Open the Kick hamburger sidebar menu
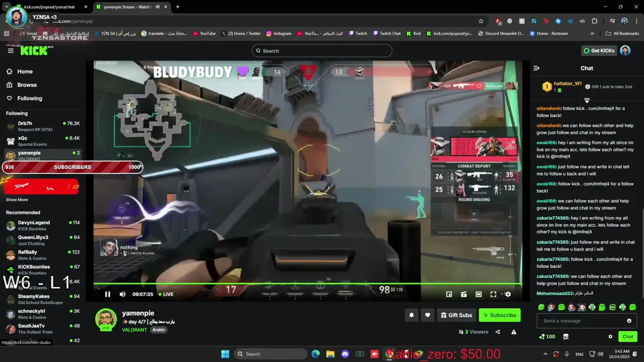The height and width of the screenshot is (362, 644). [11, 51]
